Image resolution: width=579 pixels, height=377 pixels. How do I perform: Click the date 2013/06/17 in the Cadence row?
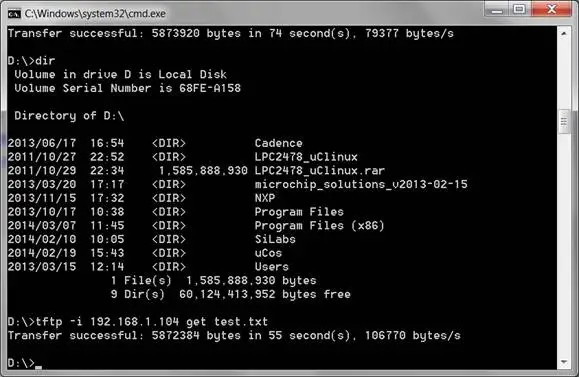point(42,143)
